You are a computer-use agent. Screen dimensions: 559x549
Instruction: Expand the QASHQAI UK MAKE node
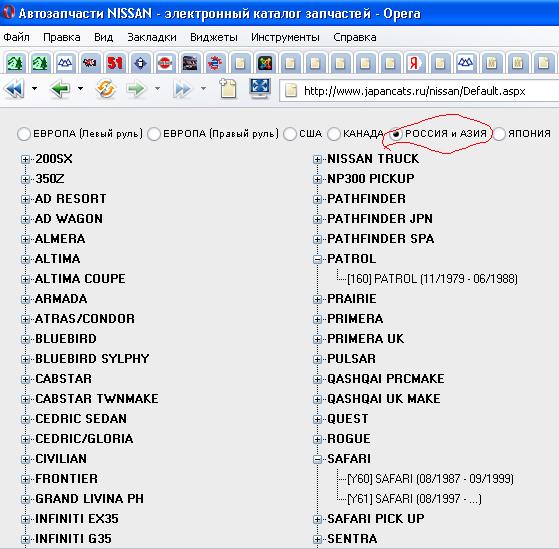click(x=317, y=399)
